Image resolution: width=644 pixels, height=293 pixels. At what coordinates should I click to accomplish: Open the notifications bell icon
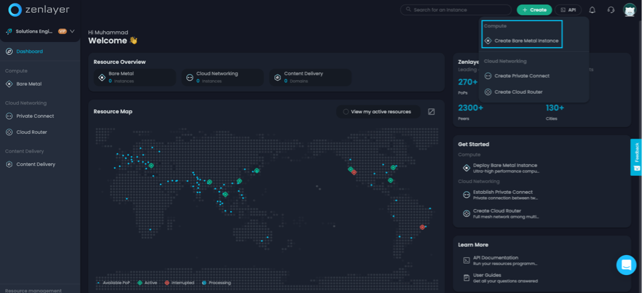592,10
